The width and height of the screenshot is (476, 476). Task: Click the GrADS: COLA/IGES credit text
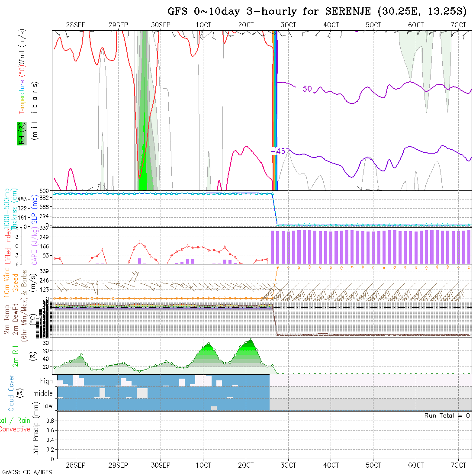tap(27, 472)
